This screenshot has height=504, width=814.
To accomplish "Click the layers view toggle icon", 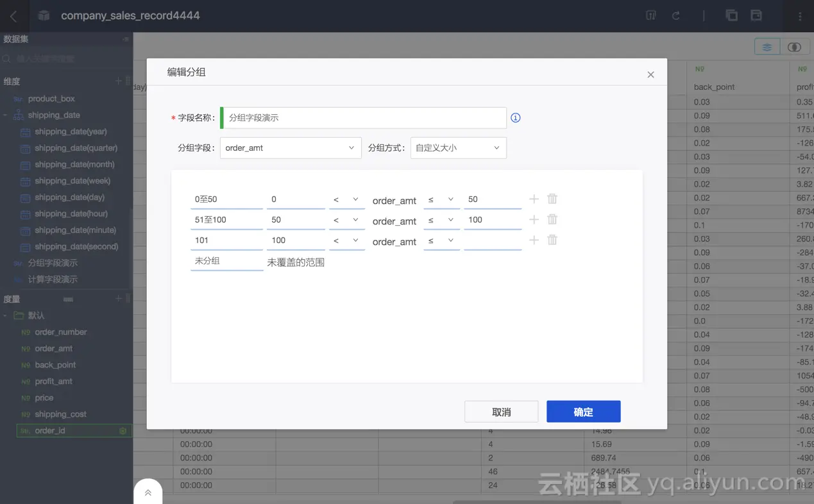I will click(x=767, y=47).
